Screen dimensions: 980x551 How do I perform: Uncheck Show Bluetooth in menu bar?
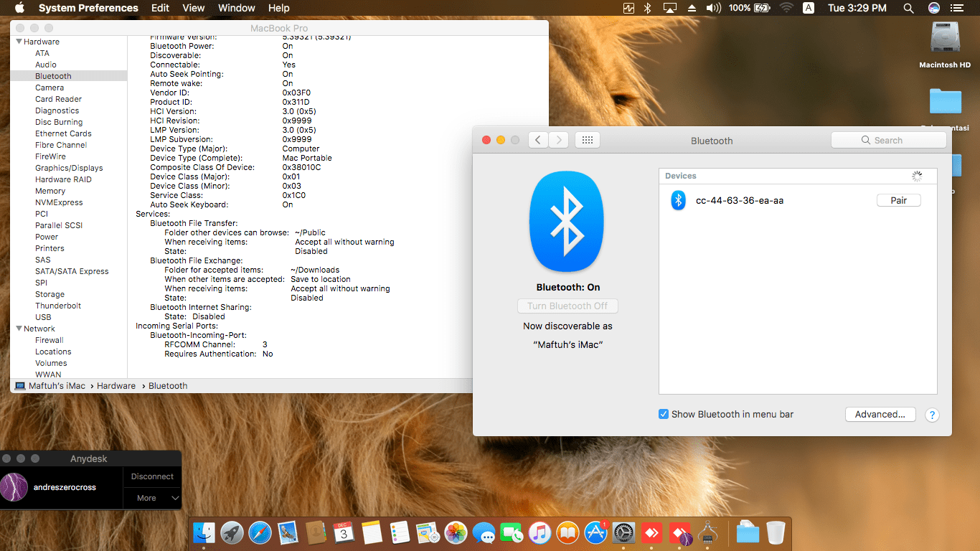[x=664, y=414]
